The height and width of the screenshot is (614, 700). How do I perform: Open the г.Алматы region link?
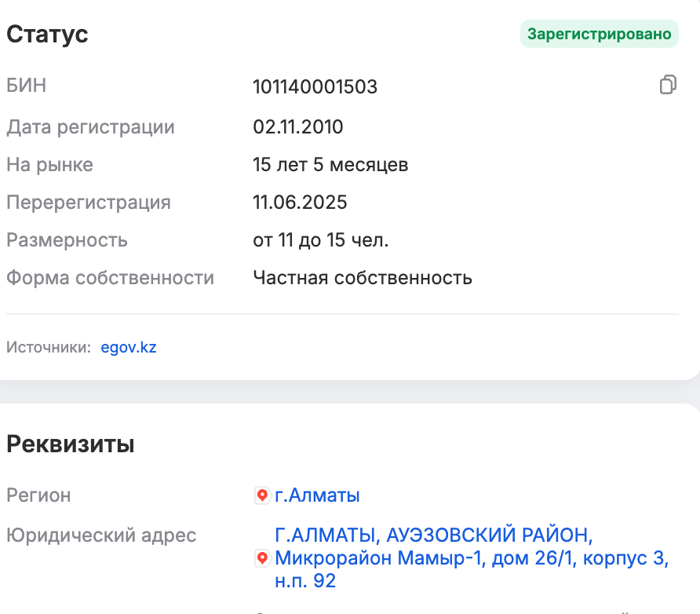pyautogui.click(x=317, y=496)
